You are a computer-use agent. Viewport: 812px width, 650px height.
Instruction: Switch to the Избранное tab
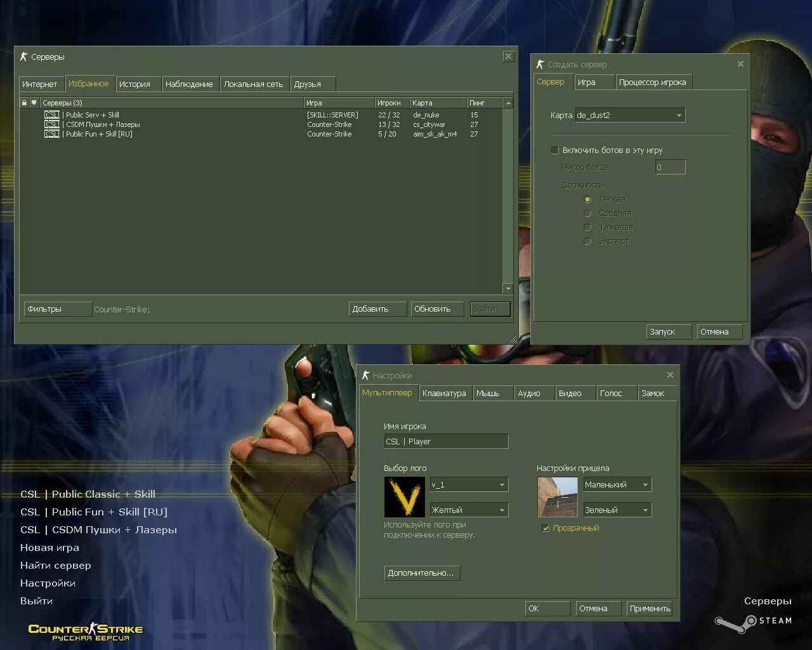click(x=89, y=83)
